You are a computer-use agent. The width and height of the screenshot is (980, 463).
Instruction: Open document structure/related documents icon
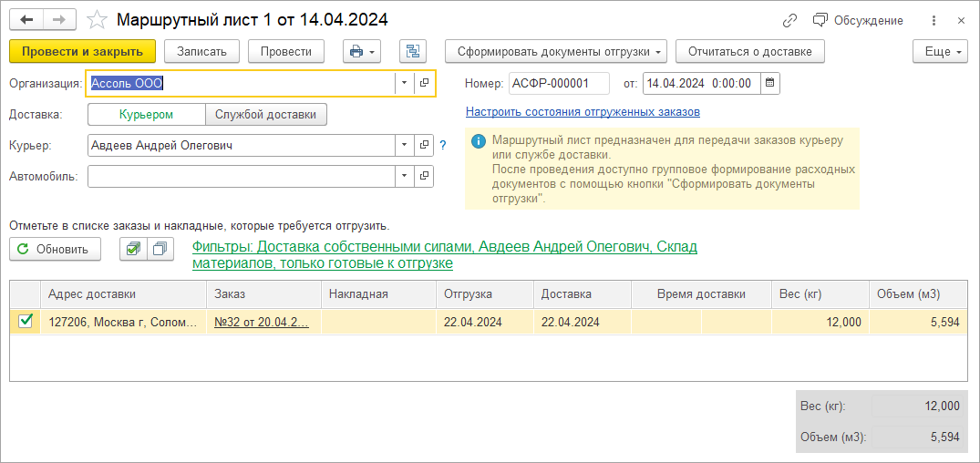413,52
